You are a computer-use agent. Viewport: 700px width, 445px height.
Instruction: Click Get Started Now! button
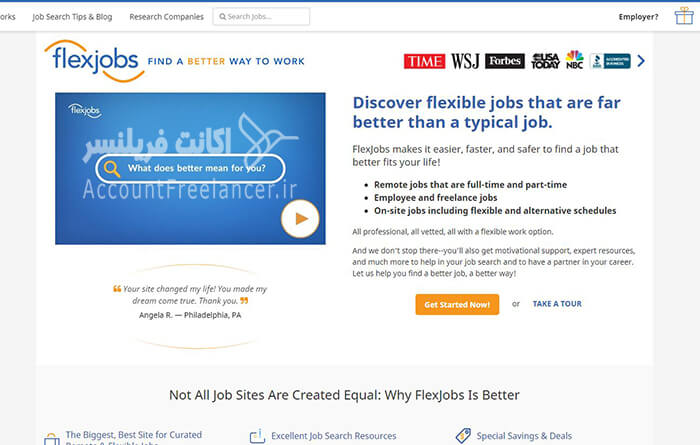pos(457,304)
